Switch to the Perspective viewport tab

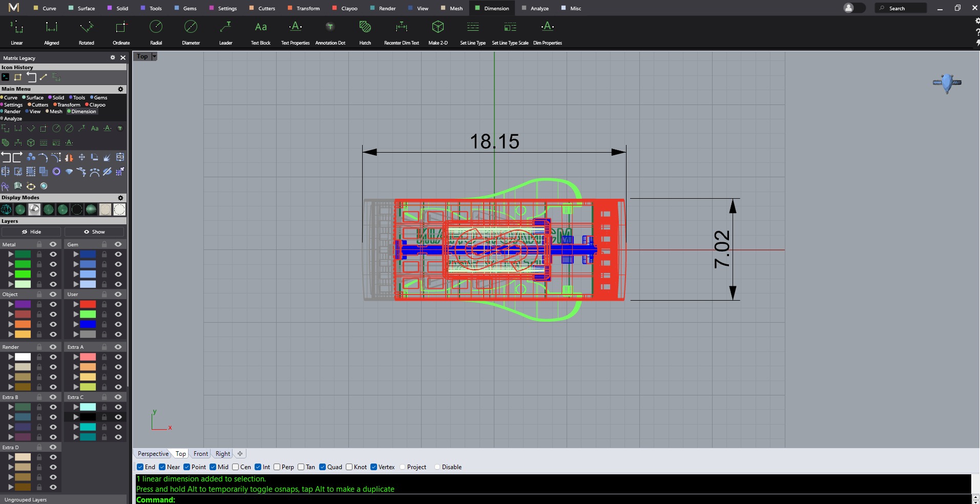click(153, 454)
